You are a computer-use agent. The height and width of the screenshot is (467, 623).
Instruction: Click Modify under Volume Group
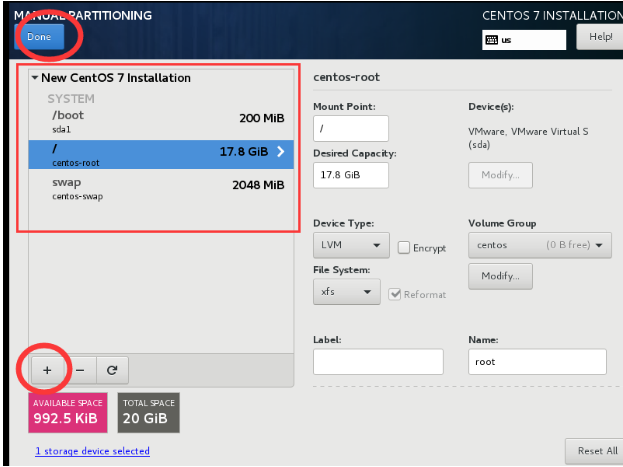point(500,276)
